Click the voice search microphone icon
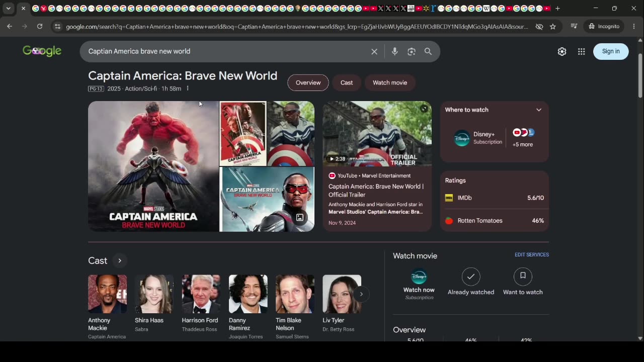 pos(394,51)
